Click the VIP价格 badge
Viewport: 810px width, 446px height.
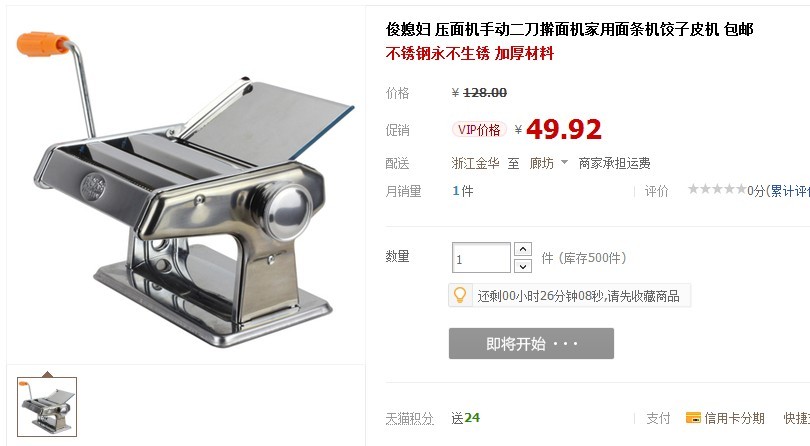(x=479, y=130)
